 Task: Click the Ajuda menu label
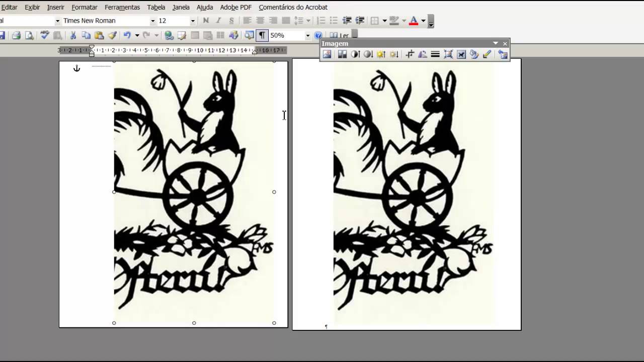click(205, 7)
